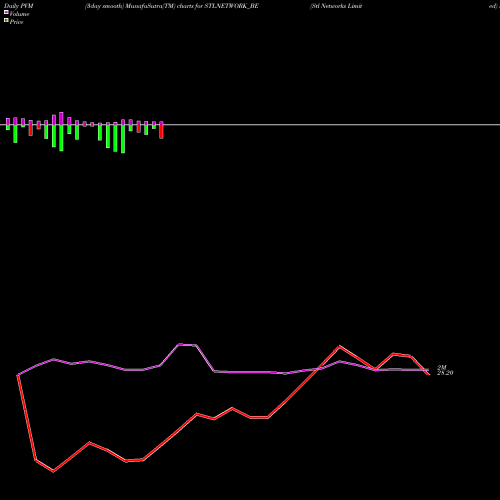Click the Daily PVM title text

click(19, 6)
